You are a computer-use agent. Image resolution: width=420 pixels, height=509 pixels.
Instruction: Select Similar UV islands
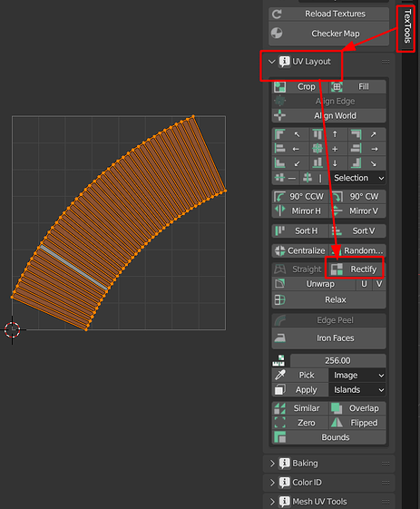coord(300,408)
